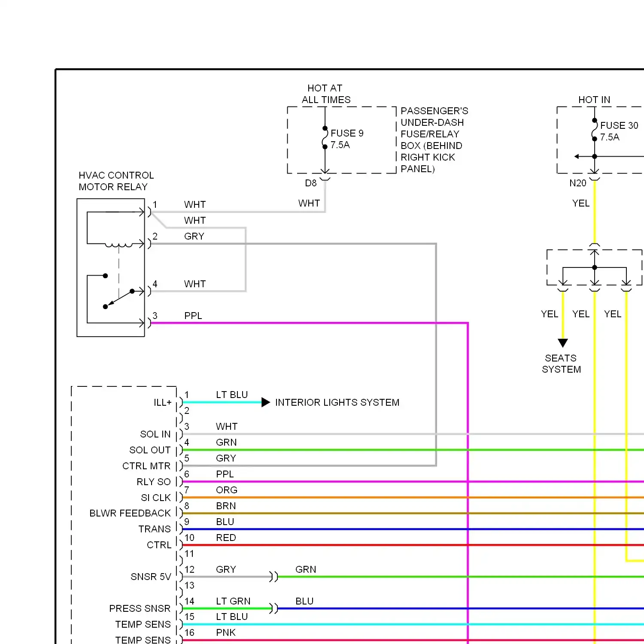Click the arrow pointing to INTERIOR LIGHTS SYSTEM

pyautogui.click(x=266, y=403)
